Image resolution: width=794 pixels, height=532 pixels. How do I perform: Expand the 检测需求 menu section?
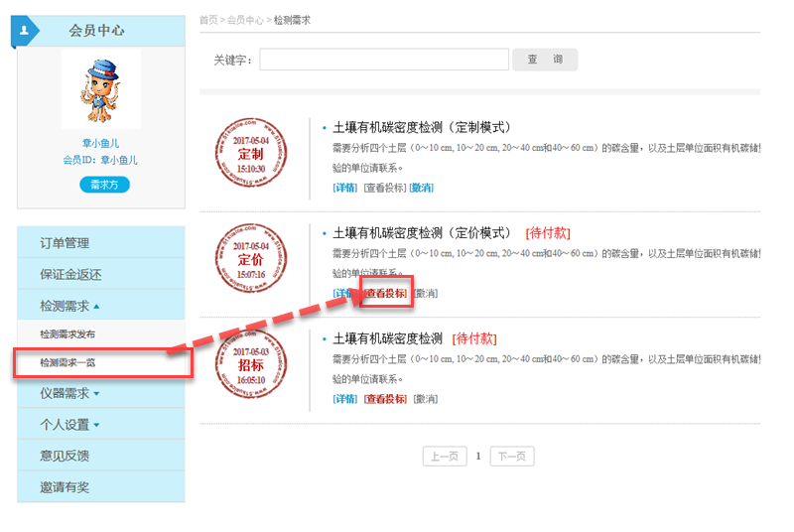(x=69, y=306)
